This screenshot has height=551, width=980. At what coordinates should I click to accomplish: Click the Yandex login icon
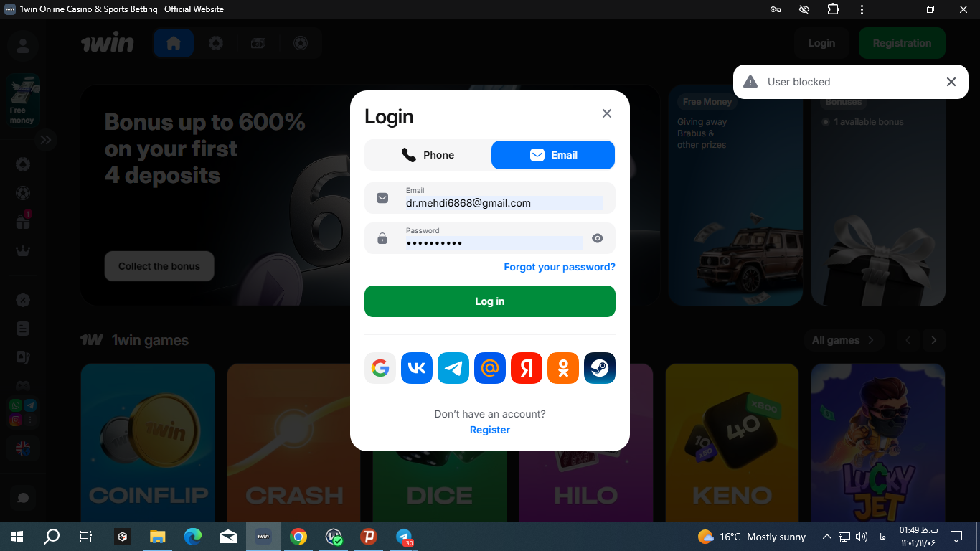(x=527, y=368)
